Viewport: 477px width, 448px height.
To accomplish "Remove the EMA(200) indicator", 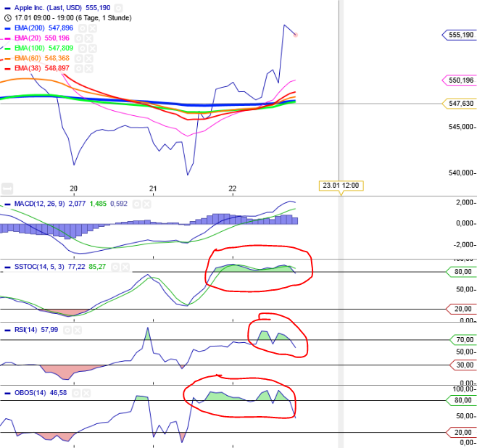I will [93, 28].
